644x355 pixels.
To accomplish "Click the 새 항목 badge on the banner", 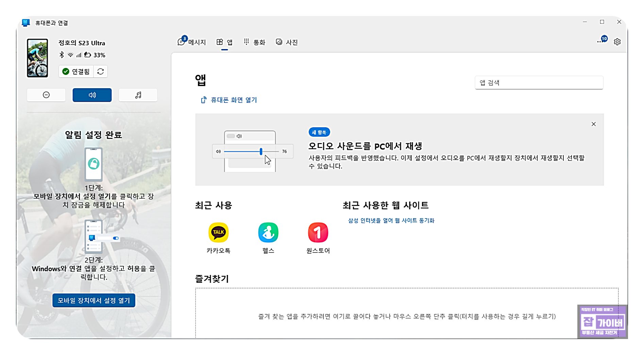I will [x=319, y=132].
